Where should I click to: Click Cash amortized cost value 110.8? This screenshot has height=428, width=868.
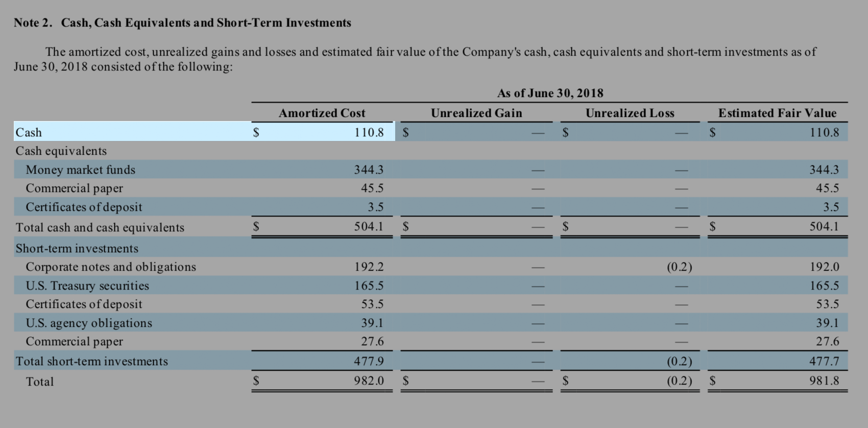coord(369,132)
